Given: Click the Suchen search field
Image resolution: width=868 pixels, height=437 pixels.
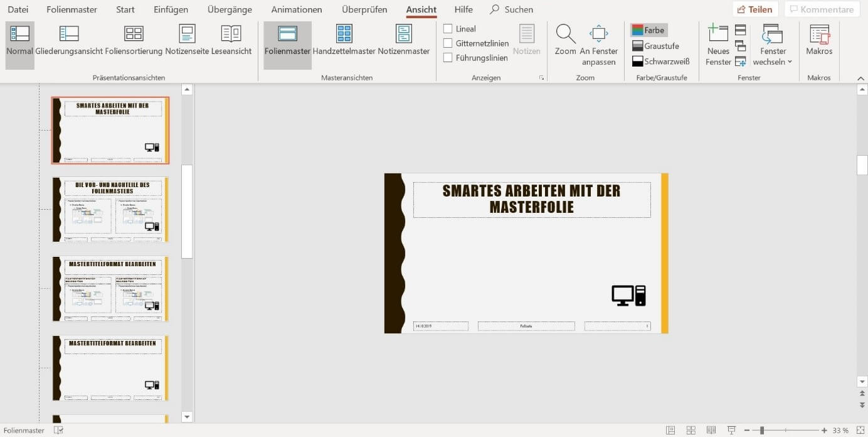Looking at the screenshot, I should pos(519,9).
